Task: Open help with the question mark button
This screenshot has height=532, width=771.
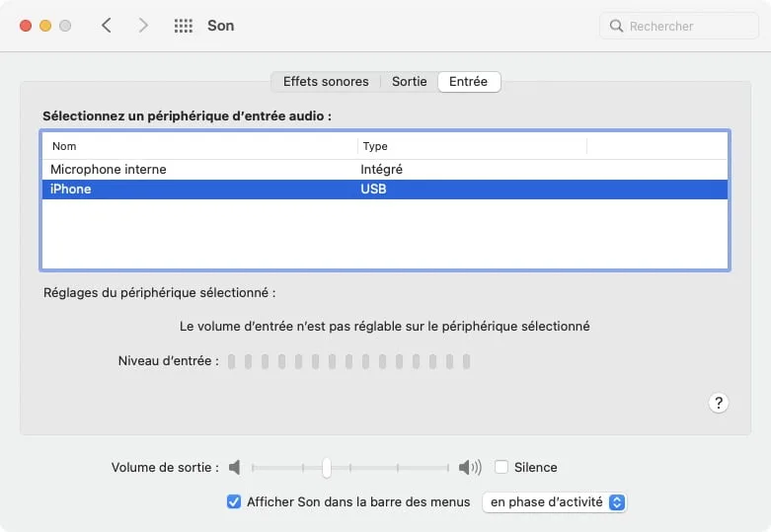Action: point(719,403)
